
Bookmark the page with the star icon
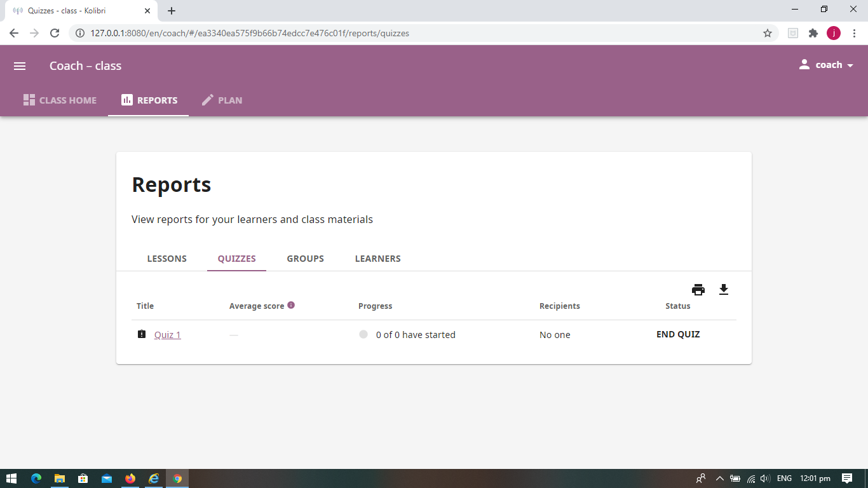pos(768,32)
